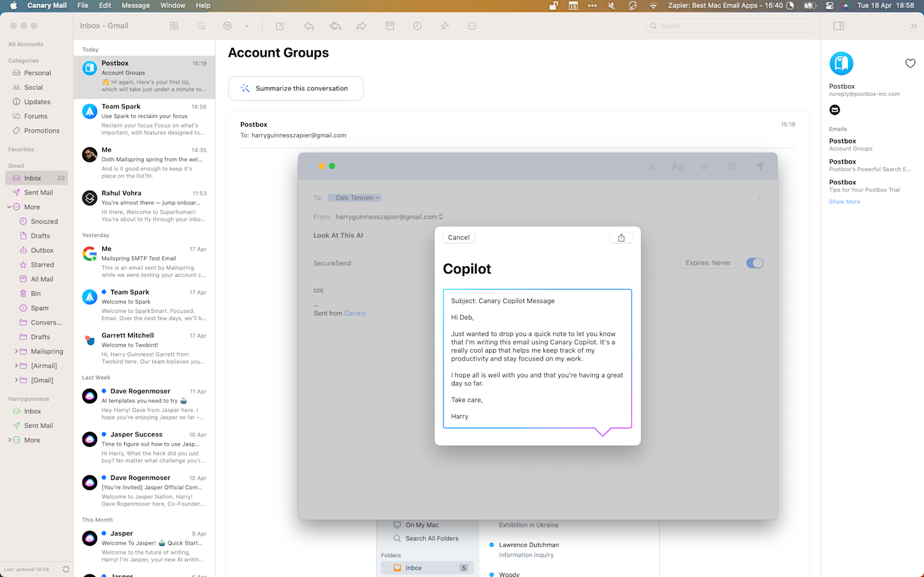
Task: Select the Personal category
Action: [37, 73]
